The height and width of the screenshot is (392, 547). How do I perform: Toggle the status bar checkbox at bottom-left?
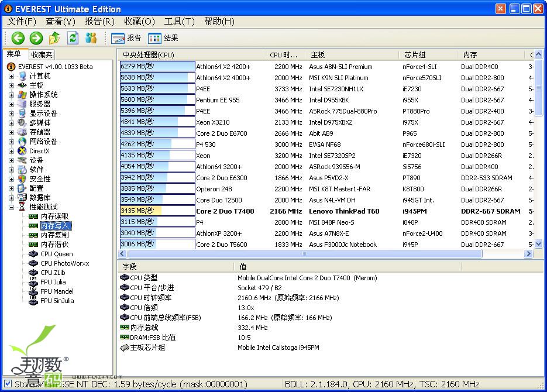click(x=8, y=384)
